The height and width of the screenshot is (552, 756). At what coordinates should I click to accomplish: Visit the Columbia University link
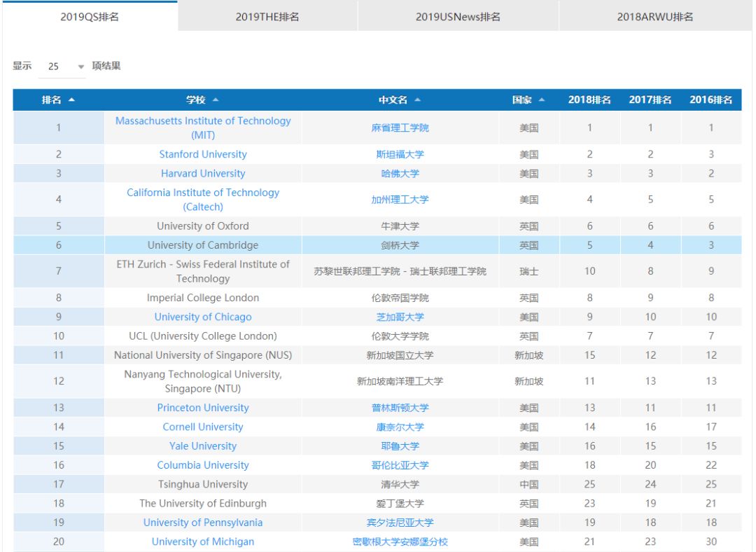[203, 465]
